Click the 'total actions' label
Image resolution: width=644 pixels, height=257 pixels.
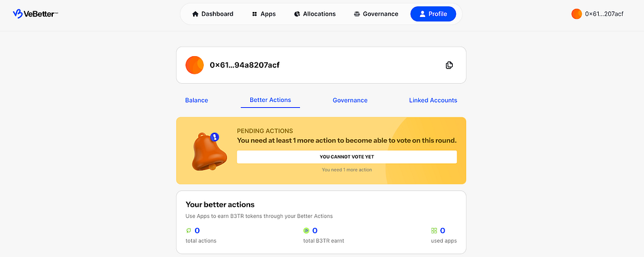[201, 241]
